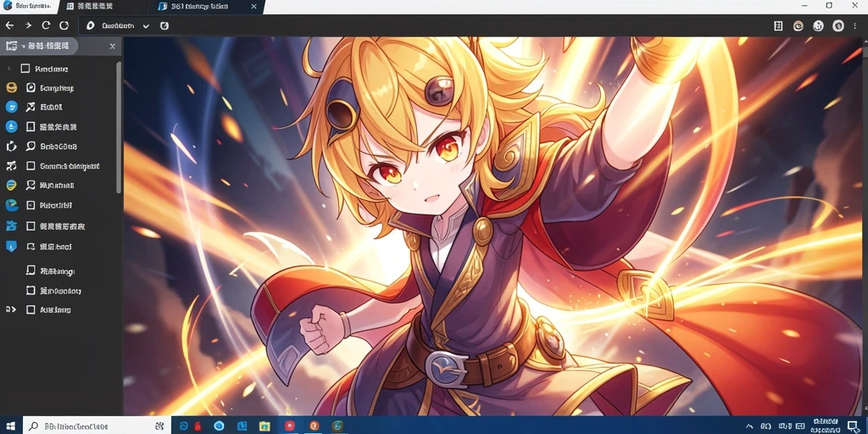Click the Edge-like swirl icon in the sidebar

click(x=12, y=205)
